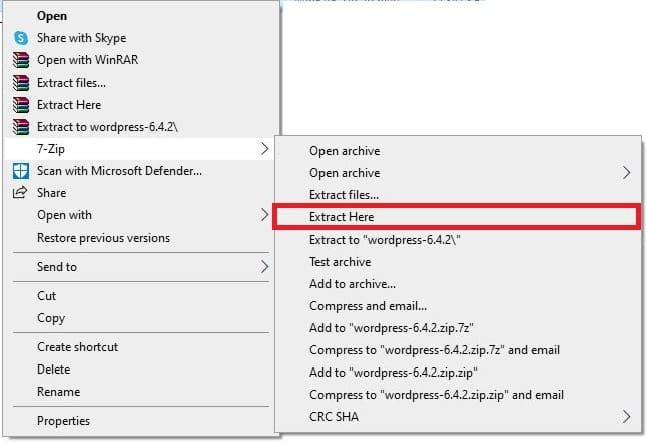The image size is (647, 443).
Task: Select Add to archive... option
Action: point(352,284)
